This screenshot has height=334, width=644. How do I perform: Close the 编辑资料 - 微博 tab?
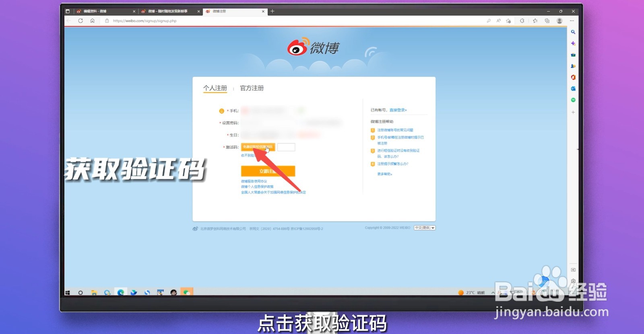click(134, 11)
